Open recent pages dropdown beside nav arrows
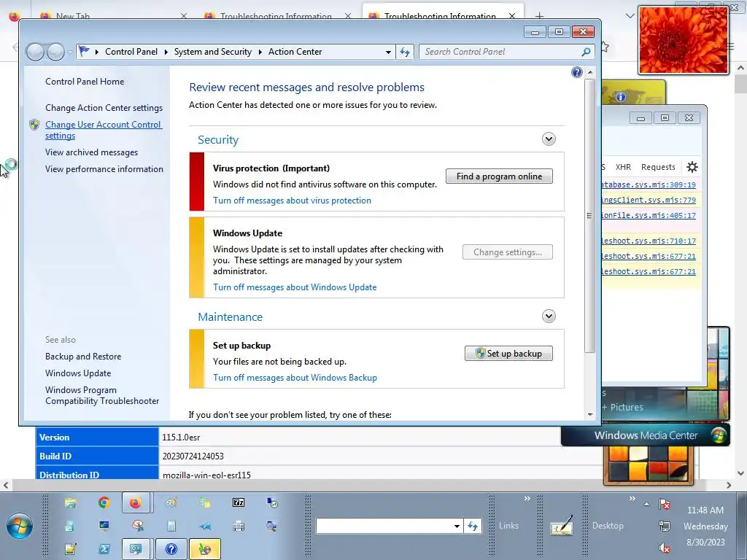The width and height of the screenshot is (747, 560). [x=70, y=52]
